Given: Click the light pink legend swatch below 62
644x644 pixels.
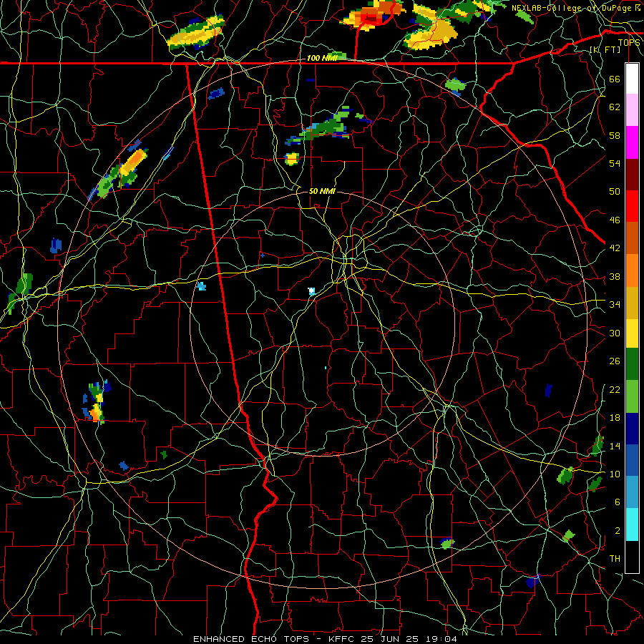Looking at the screenshot, I should click(x=632, y=109).
